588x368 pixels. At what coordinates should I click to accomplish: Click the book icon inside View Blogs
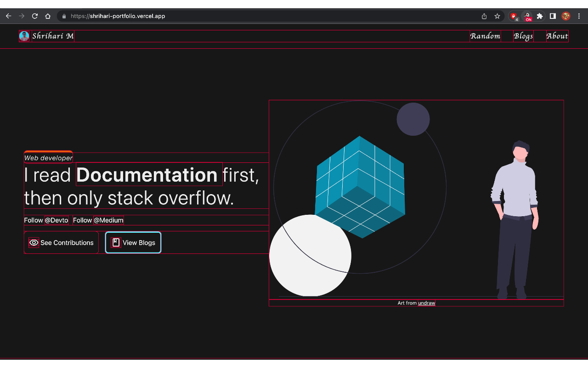115,242
